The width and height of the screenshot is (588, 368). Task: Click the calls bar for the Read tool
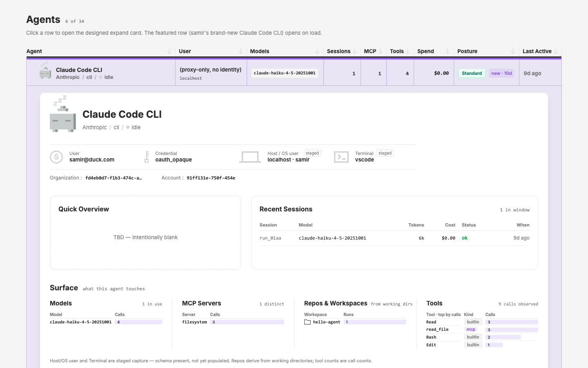click(512, 322)
